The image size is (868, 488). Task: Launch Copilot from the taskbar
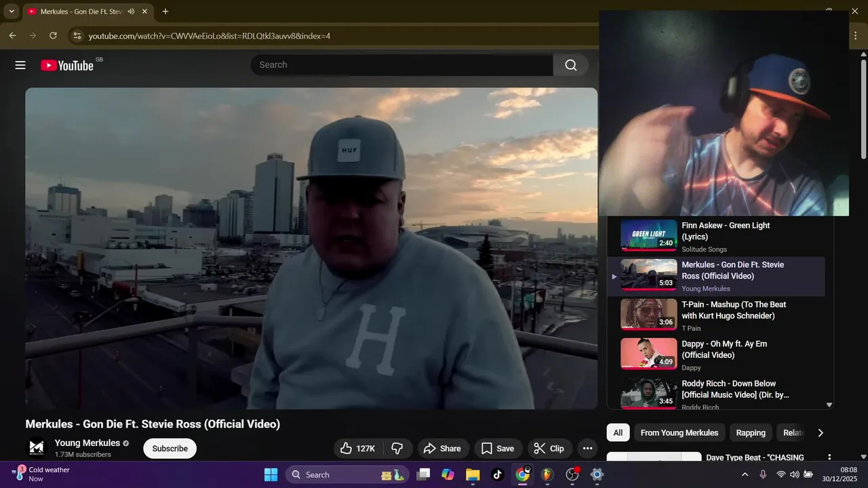[x=448, y=474]
